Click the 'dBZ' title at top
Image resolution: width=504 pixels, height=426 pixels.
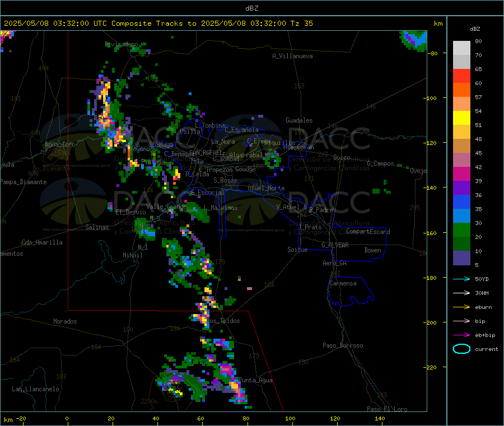pos(251,8)
